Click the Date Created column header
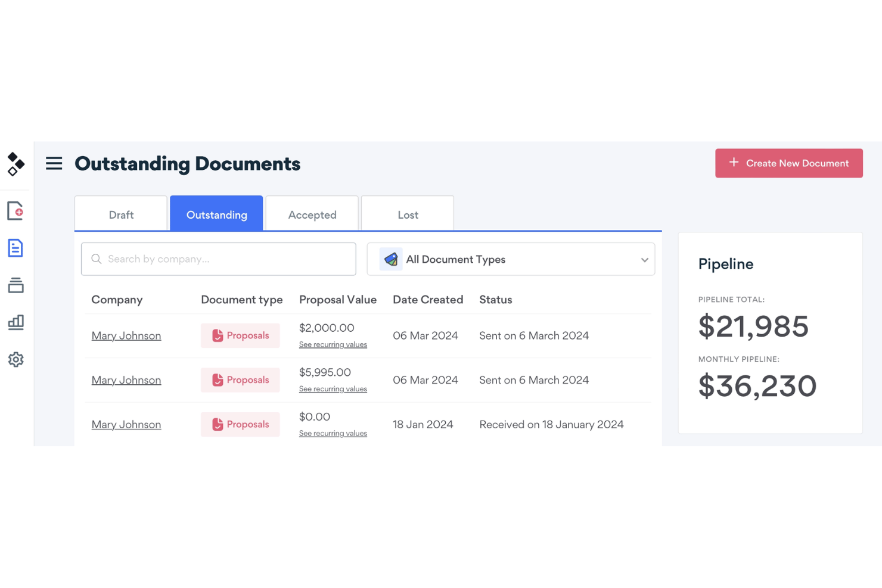This screenshot has height=588, width=882. pos(428,300)
